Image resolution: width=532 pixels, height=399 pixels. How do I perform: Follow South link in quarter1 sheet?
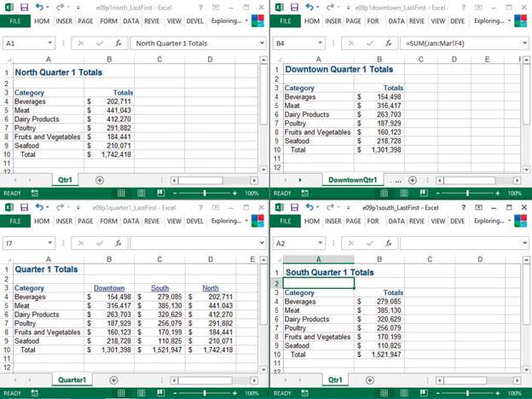[159, 288]
